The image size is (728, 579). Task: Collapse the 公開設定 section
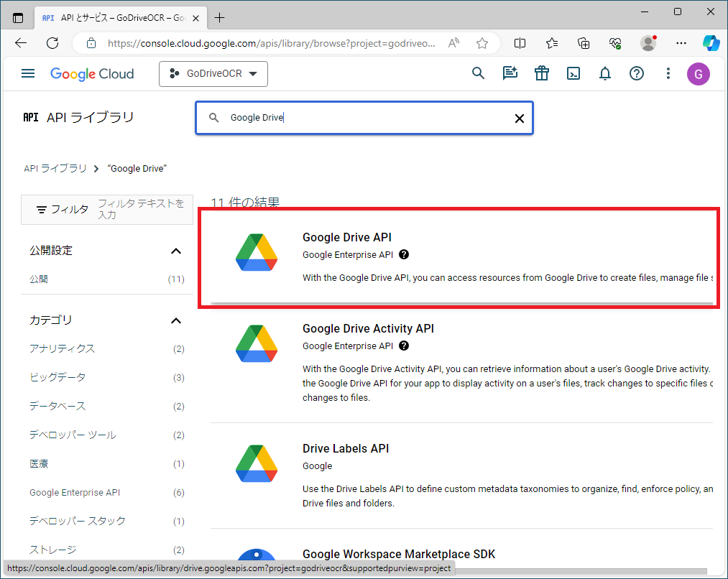tap(176, 251)
